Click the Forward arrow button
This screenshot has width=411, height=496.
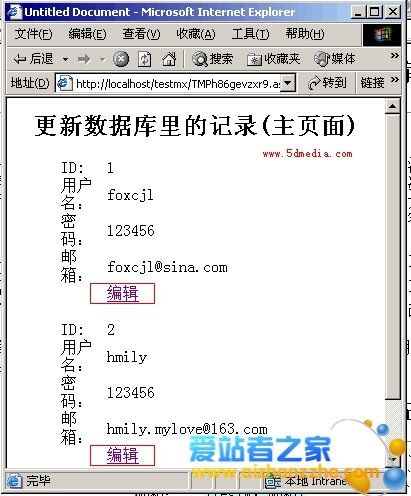[x=84, y=60]
